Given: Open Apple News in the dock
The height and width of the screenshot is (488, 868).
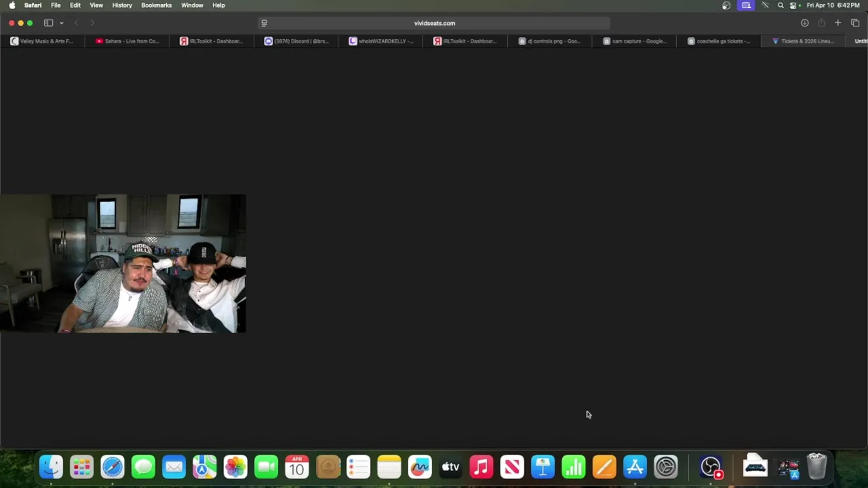Looking at the screenshot, I should [x=512, y=467].
